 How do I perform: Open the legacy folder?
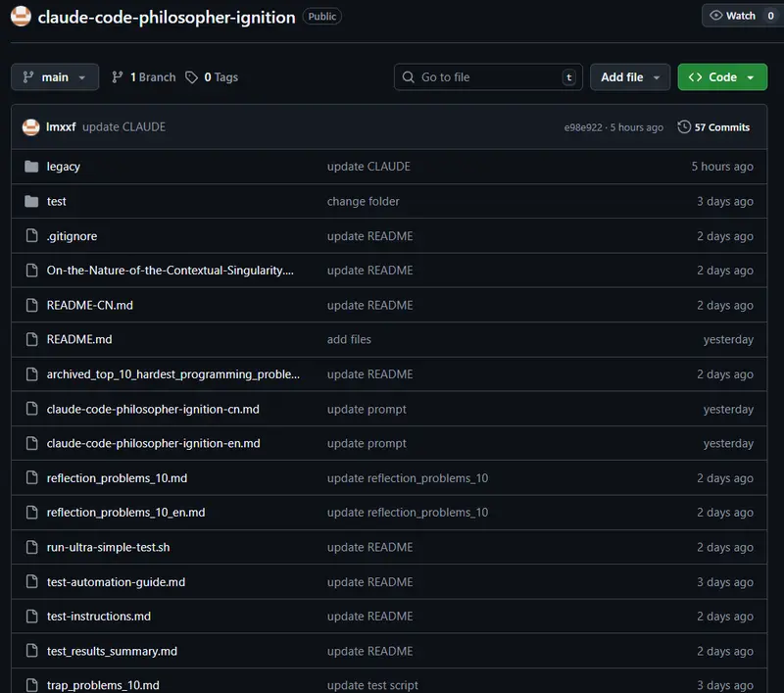point(64,167)
